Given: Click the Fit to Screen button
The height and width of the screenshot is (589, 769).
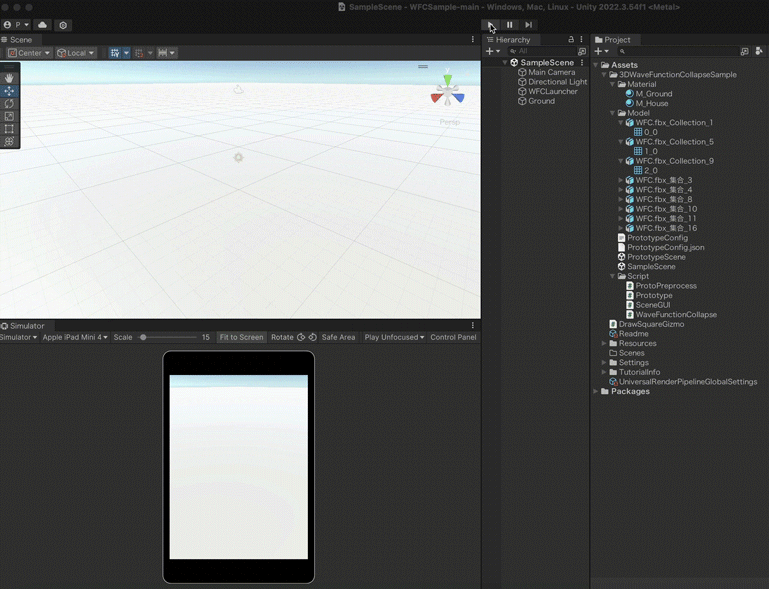Looking at the screenshot, I should 241,337.
